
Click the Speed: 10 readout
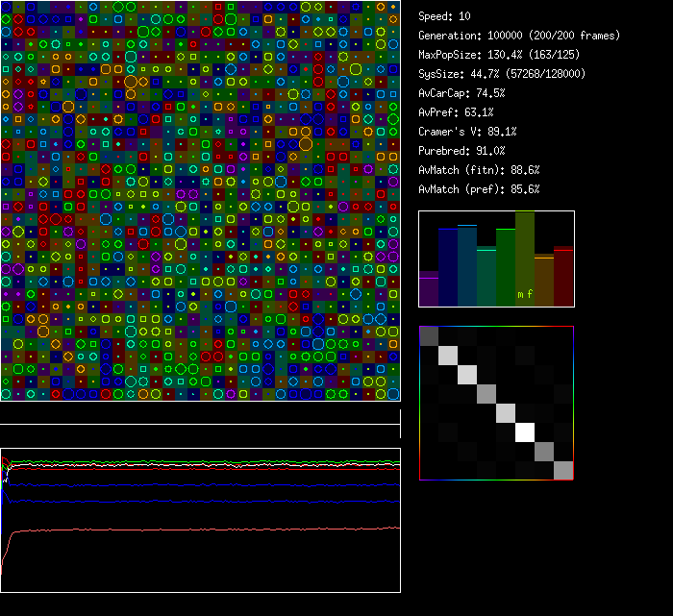pos(444,16)
